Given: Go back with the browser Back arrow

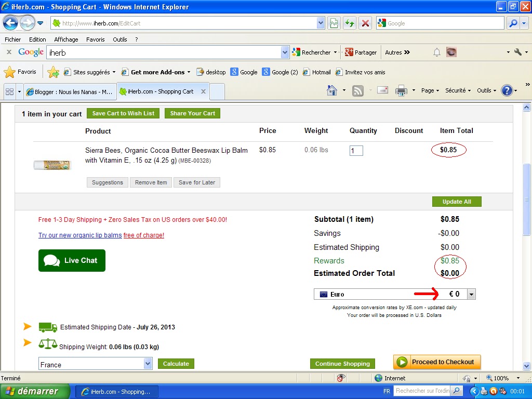Looking at the screenshot, I should [x=10, y=23].
